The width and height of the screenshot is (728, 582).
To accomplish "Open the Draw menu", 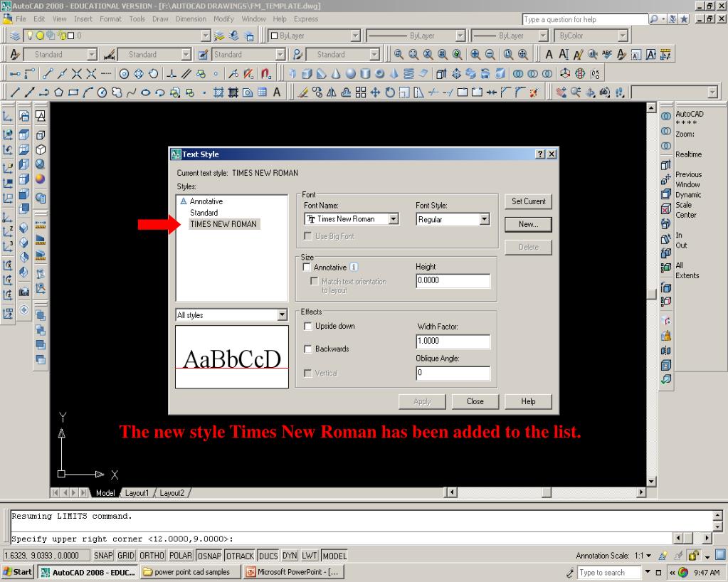I will click(x=160, y=19).
